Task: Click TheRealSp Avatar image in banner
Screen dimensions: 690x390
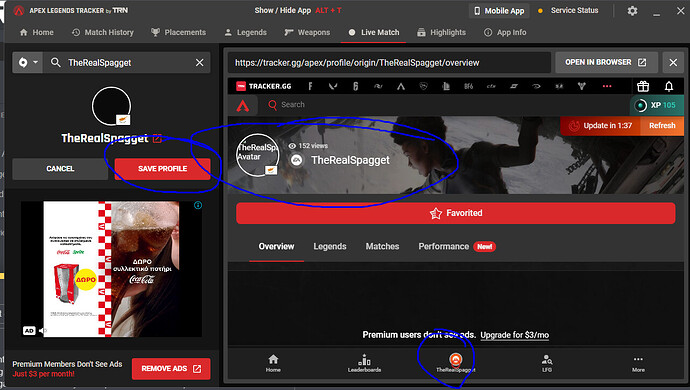Action: pyautogui.click(x=258, y=155)
